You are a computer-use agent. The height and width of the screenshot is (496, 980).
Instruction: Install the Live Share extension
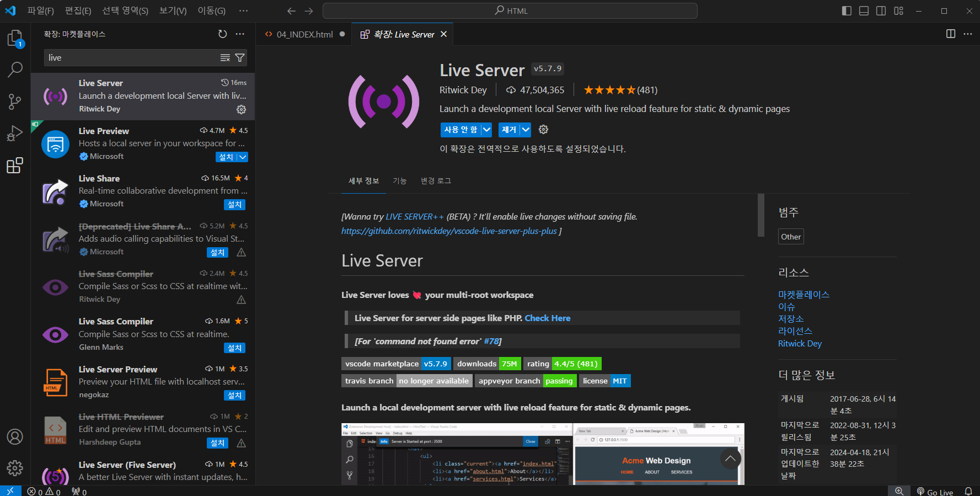click(235, 205)
